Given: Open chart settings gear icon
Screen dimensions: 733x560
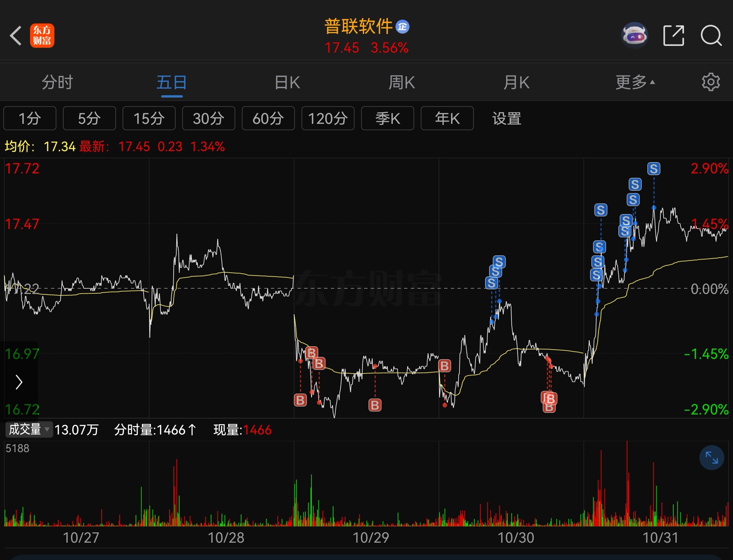Looking at the screenshot, I should click(711, 82).
